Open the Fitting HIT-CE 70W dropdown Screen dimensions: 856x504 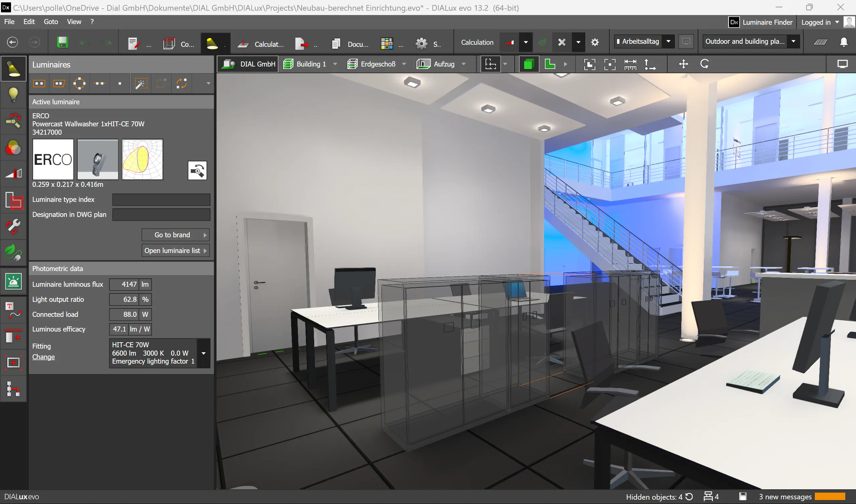pos(203,353)
